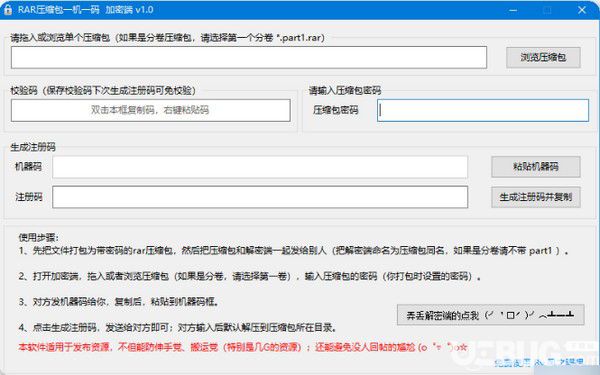600x375 pixels.
Task: Click the 浏览压缩包 browse button
Action: (x=543, y=57)
